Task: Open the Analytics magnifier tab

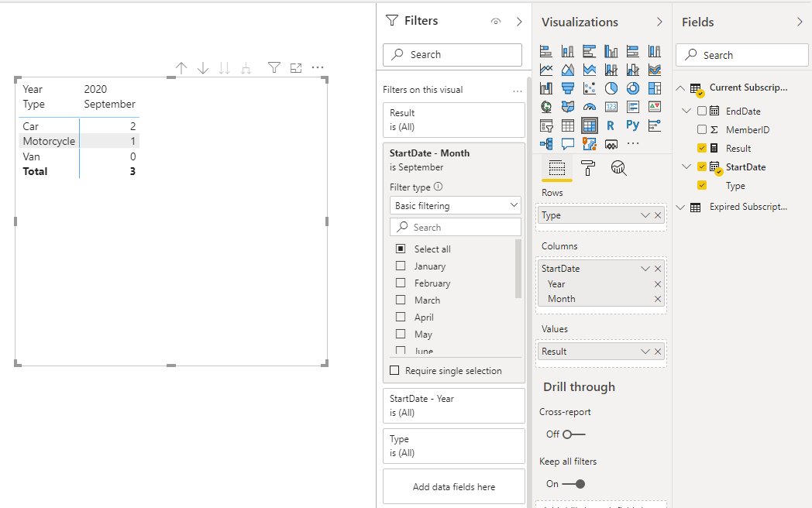Action: pyautogui.click(x=619, y=168)
